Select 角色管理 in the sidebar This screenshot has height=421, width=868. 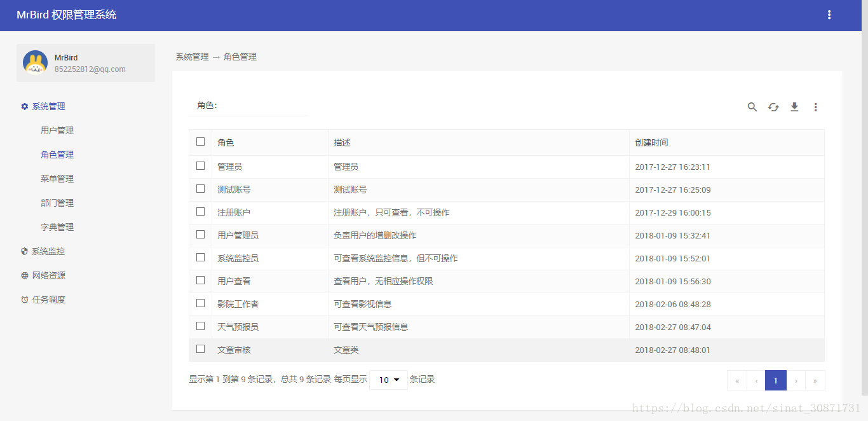click(57, 155)
